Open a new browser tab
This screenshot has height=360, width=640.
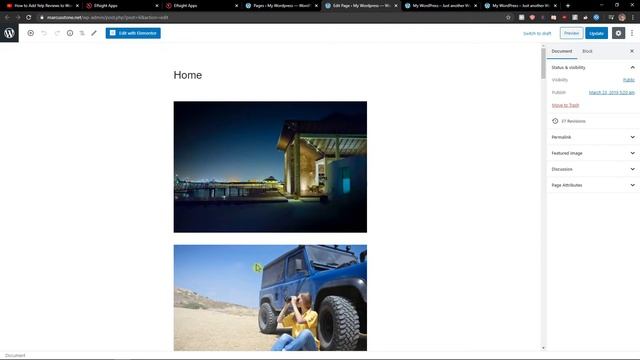567,6
